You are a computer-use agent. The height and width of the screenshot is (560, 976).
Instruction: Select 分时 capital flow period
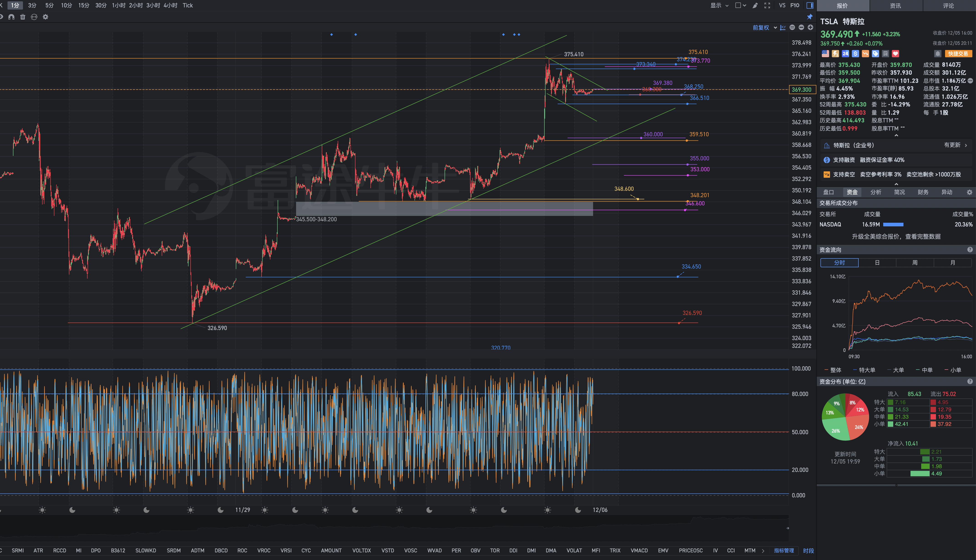[839, 263]
